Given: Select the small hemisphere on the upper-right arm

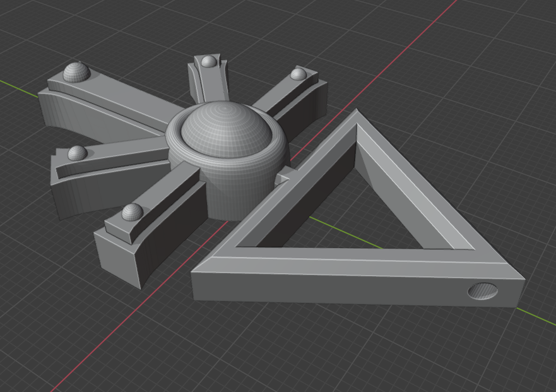Looking at the screenshot, I should coord(299,74).
